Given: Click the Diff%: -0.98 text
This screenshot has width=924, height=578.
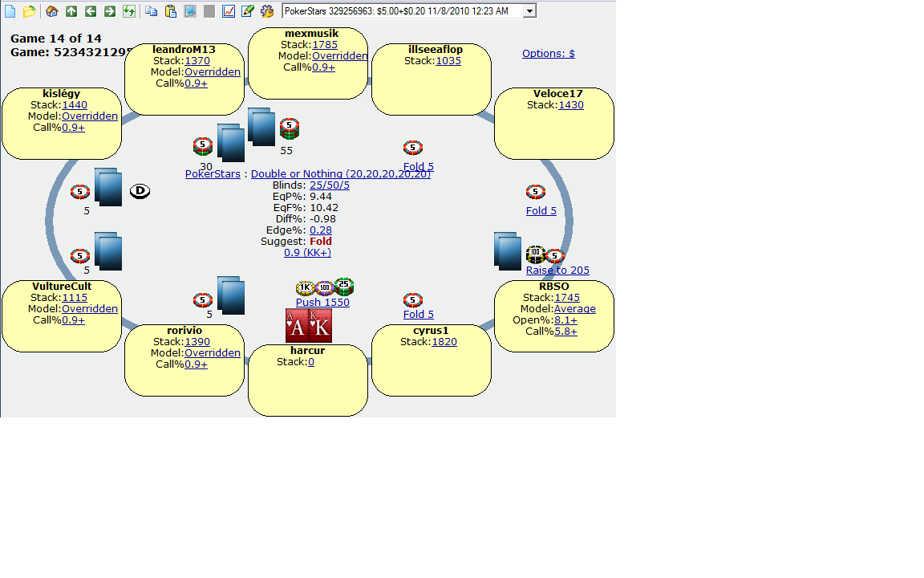Looking at the screenshot, I should [306, 219].
